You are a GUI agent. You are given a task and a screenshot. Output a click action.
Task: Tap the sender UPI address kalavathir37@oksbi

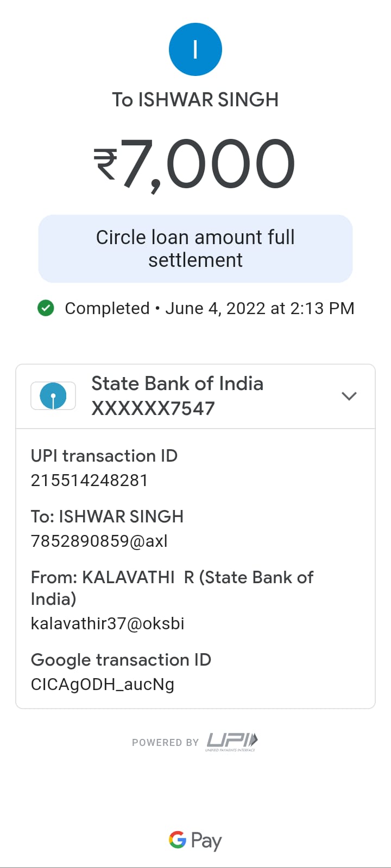point(108,623)
